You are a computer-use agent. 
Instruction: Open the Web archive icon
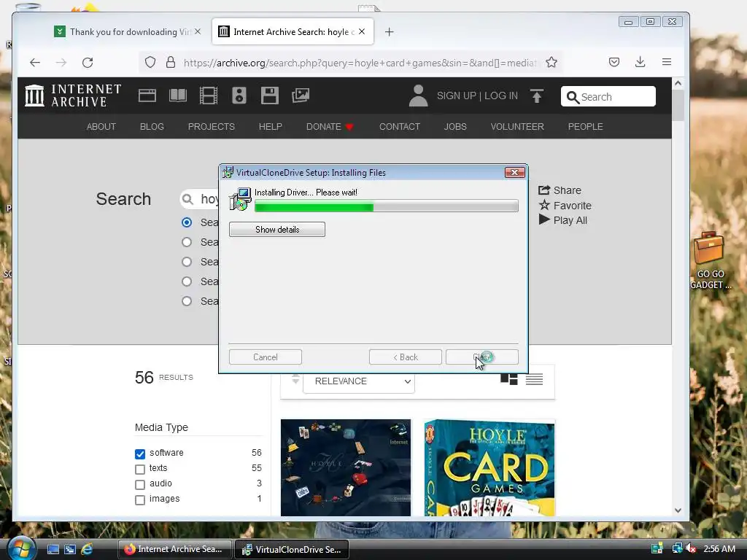click(x=147, y=96)
